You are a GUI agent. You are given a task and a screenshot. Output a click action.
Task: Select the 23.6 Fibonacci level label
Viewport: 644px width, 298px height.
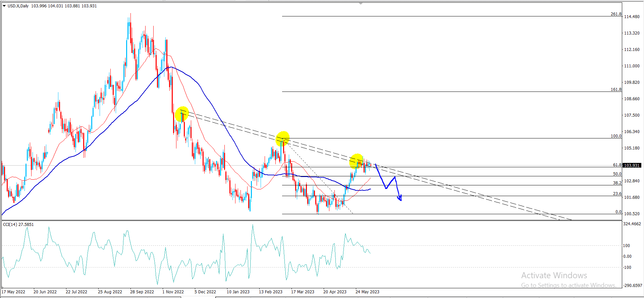pyautogui.click(x=618, y=194)
